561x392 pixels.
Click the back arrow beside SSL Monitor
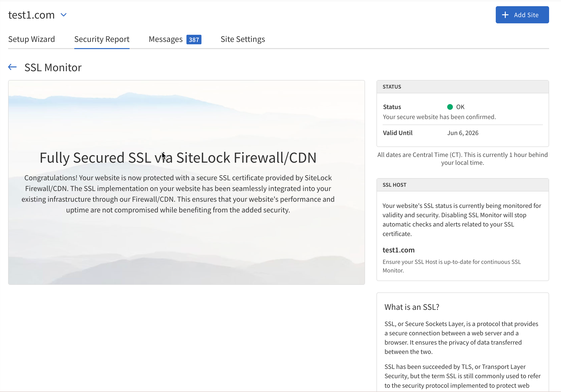pos(12,67)
